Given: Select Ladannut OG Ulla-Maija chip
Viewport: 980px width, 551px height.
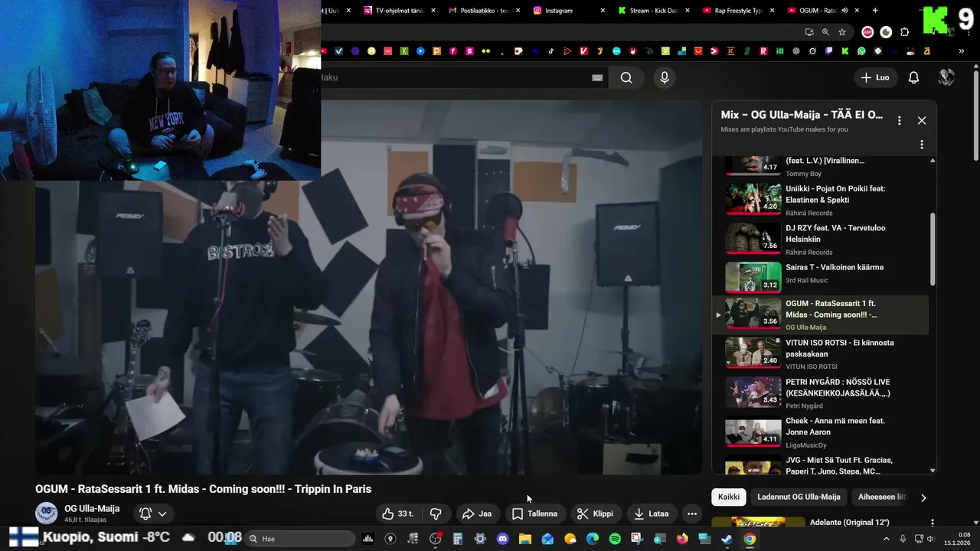Looking at the screenshot, I should (x=799, y=497).
